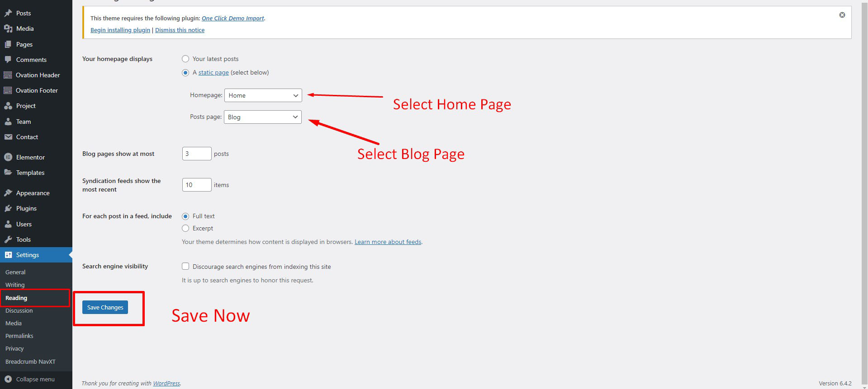This screenshot has width=868, height=389.
Task: Click the WordPress footer link
Action: pos(166,383)
